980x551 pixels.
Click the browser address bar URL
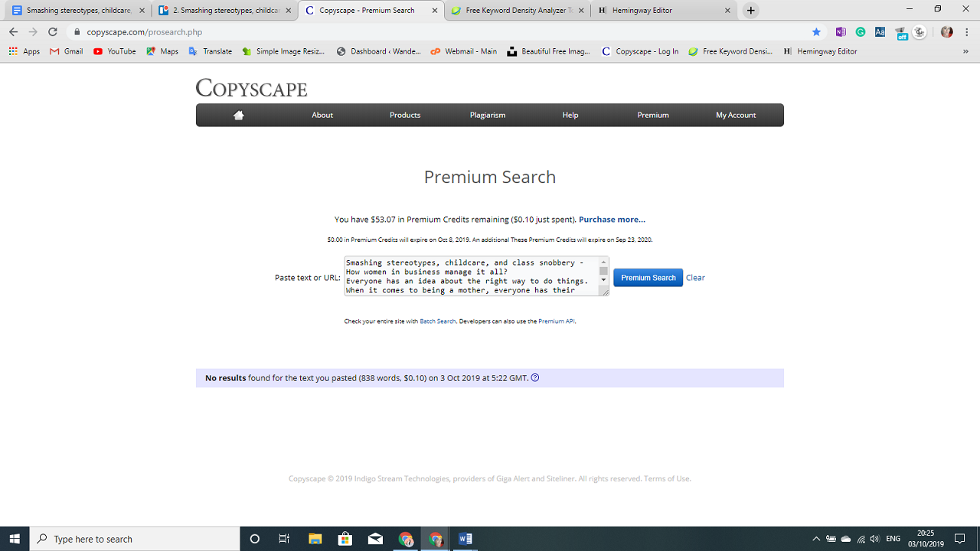(145, 32)
